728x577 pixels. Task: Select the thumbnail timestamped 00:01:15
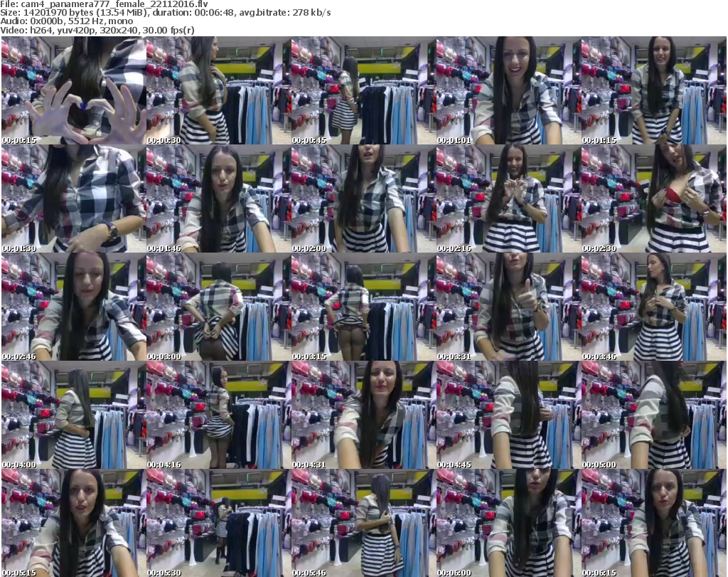point(653,91)
